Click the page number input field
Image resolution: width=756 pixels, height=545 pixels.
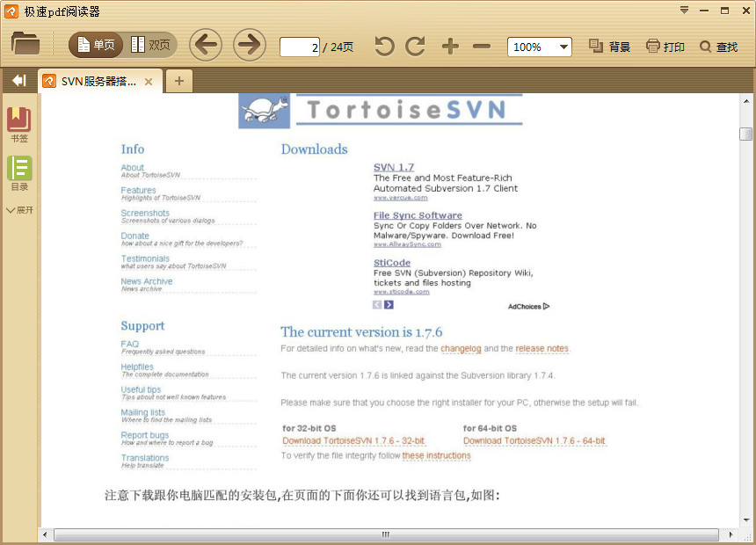300,47
